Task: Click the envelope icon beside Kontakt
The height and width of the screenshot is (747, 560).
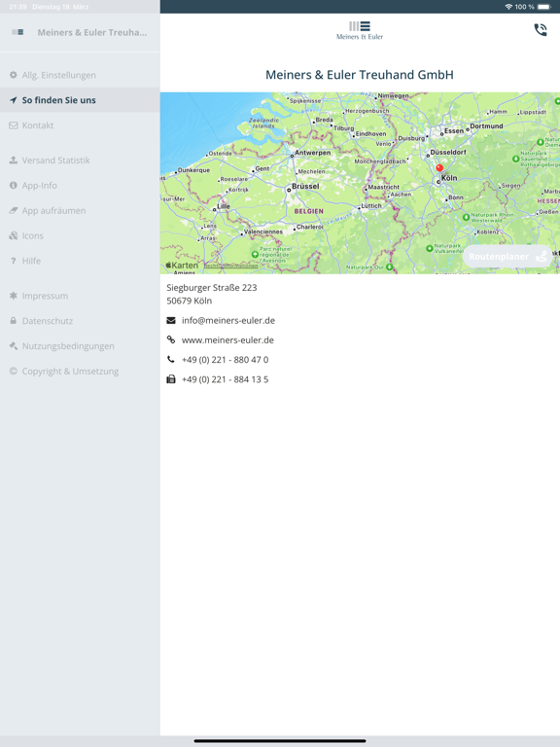Action: point(14,125)
